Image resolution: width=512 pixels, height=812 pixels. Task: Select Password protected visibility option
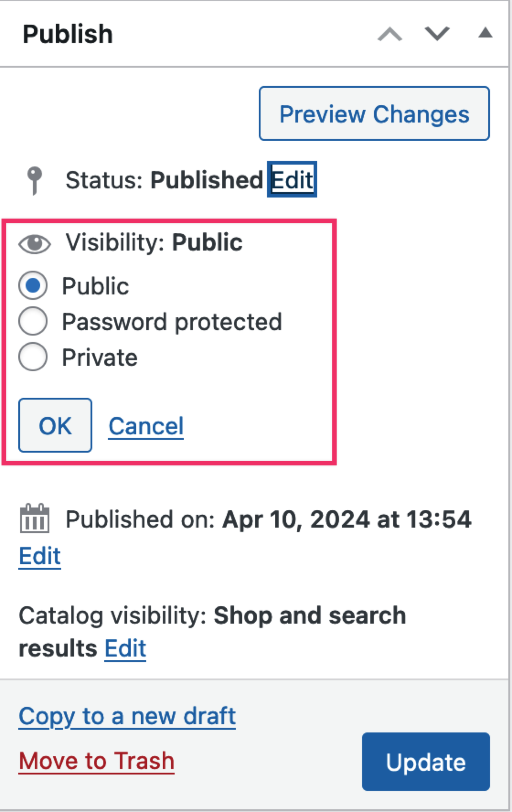(x=33, y=321)
